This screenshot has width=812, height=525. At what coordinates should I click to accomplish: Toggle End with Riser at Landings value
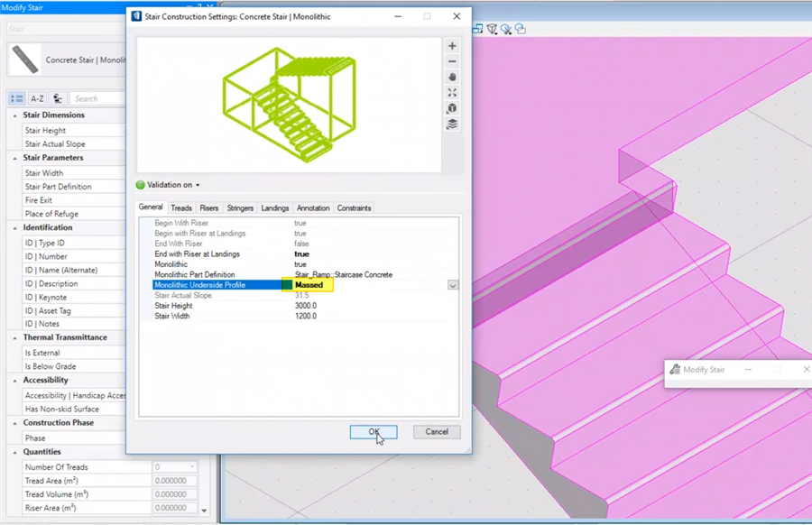coord(302,254)
